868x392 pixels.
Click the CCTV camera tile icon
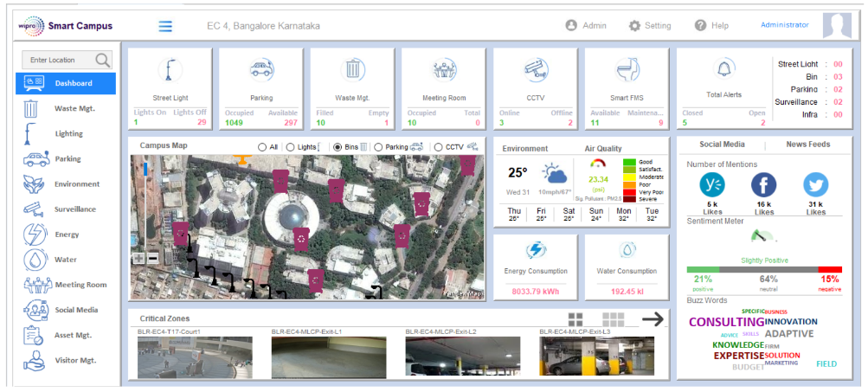click(535, 70)
